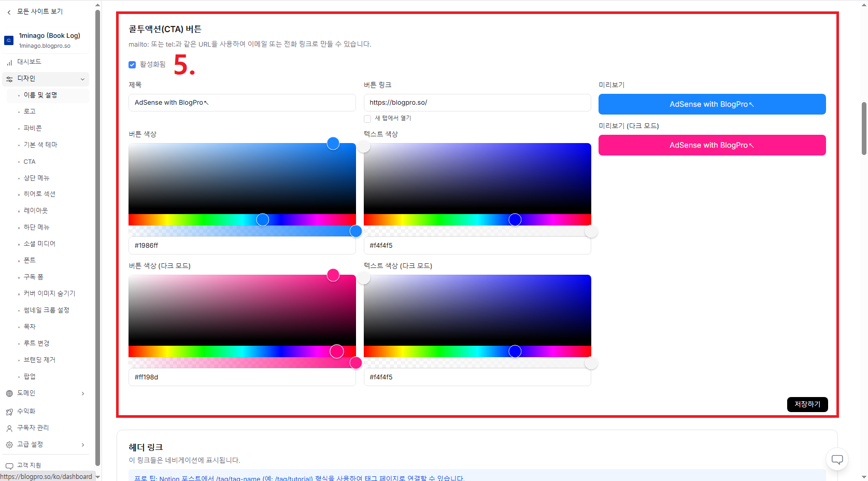Click the sidebar vertical scrollbar
The image size is (868, 481).
pos(97,238)
